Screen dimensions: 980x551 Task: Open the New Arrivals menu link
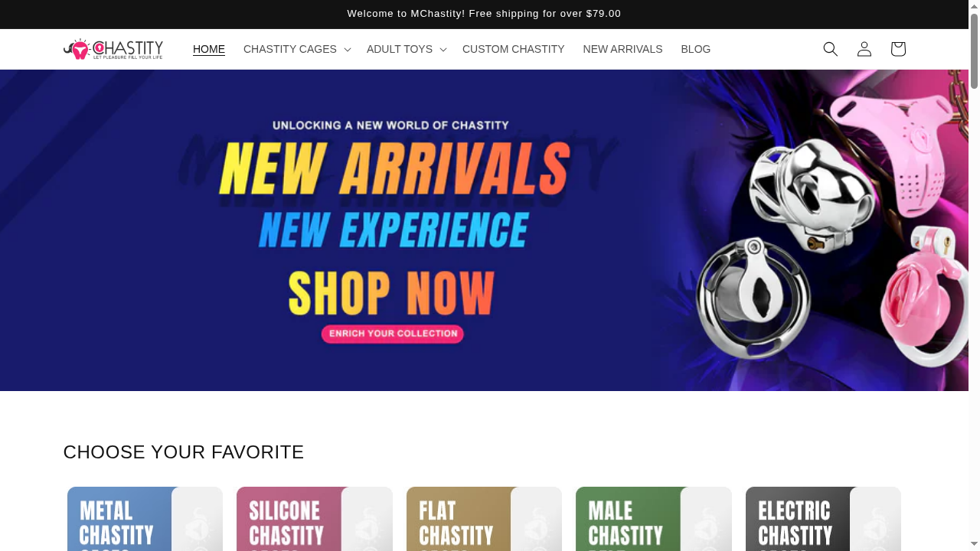coord(622,49)
